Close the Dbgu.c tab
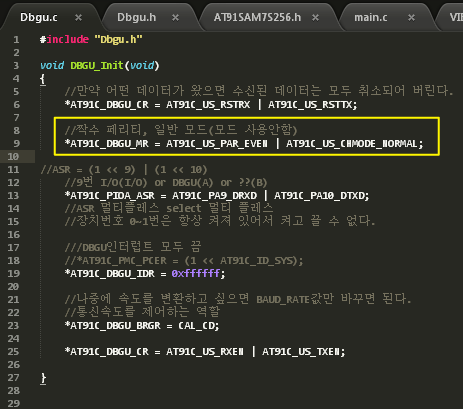 coord(78,18)
